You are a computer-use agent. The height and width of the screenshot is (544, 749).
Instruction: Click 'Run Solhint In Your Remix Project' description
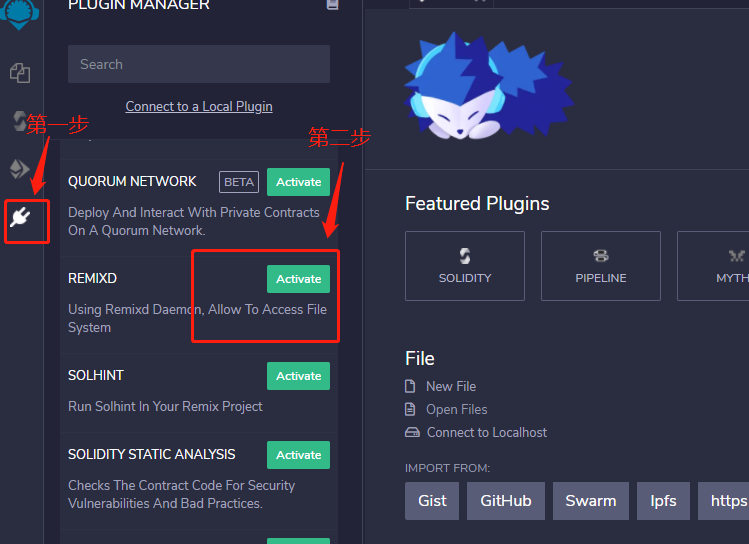(165, 406)
